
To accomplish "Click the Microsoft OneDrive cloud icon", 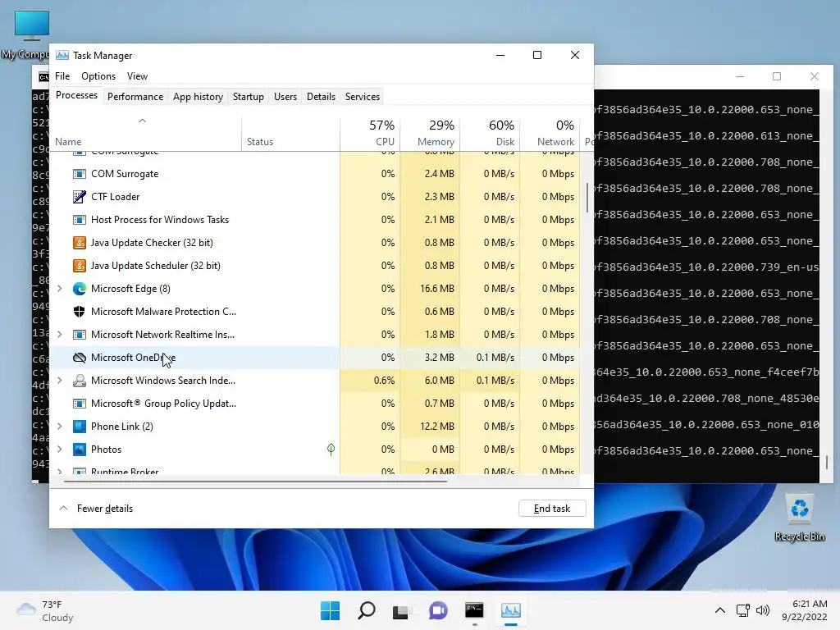I will tap(80, 358).
